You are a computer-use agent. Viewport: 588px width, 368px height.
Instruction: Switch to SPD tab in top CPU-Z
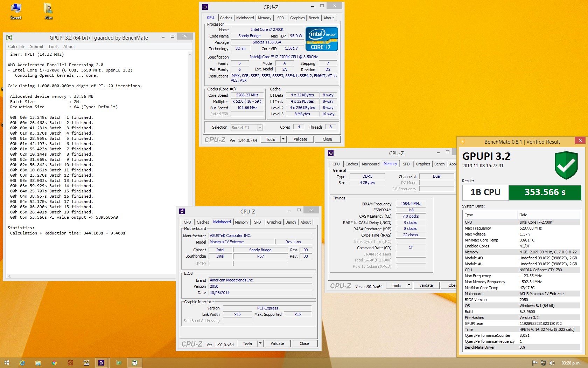281,18
